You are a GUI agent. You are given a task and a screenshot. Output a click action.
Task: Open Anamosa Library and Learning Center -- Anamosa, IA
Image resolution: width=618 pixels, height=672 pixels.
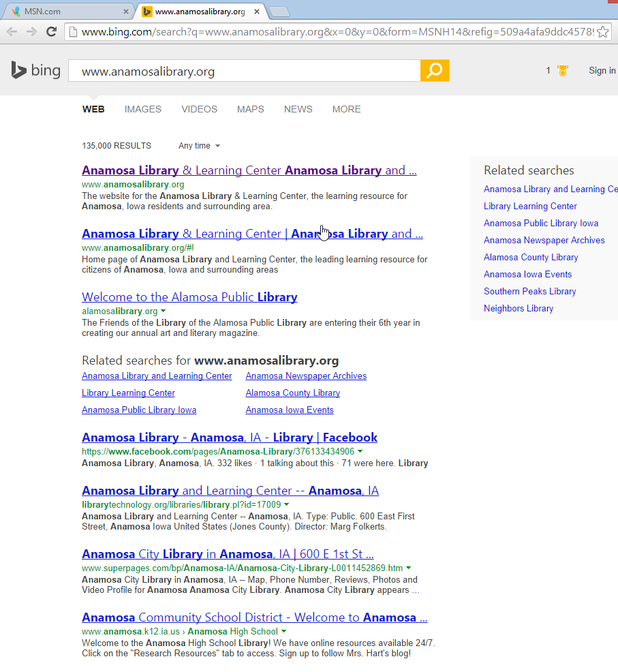click(x=230, y=491)
